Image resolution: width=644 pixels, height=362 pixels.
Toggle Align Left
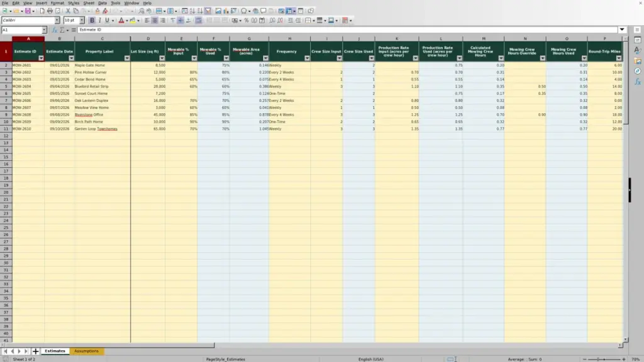point(147,20)
